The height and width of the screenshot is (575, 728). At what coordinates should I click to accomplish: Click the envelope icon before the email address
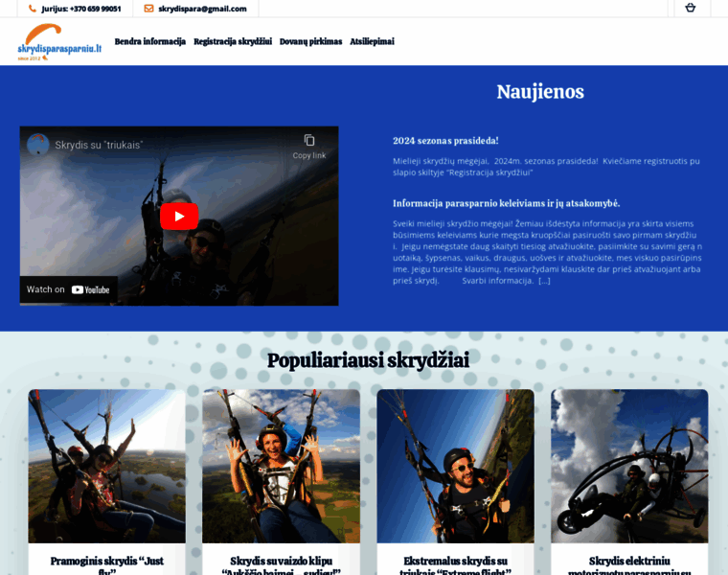[x=148, y=9]
